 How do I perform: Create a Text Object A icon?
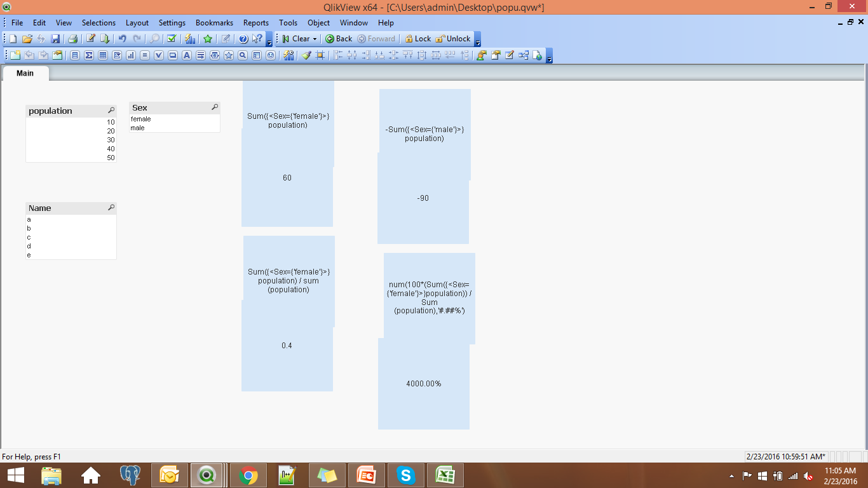point(187,55)
